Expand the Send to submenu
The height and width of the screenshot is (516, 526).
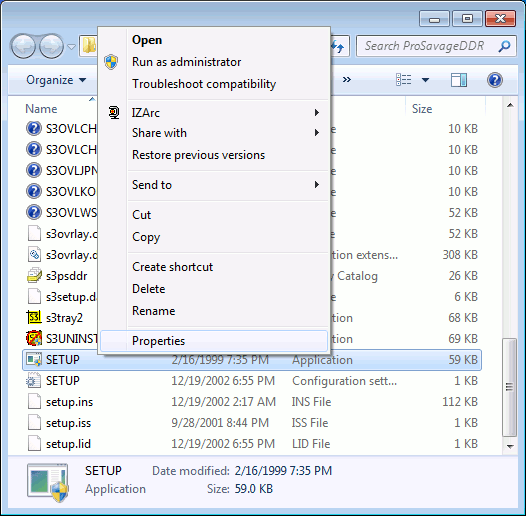(214, 185)
